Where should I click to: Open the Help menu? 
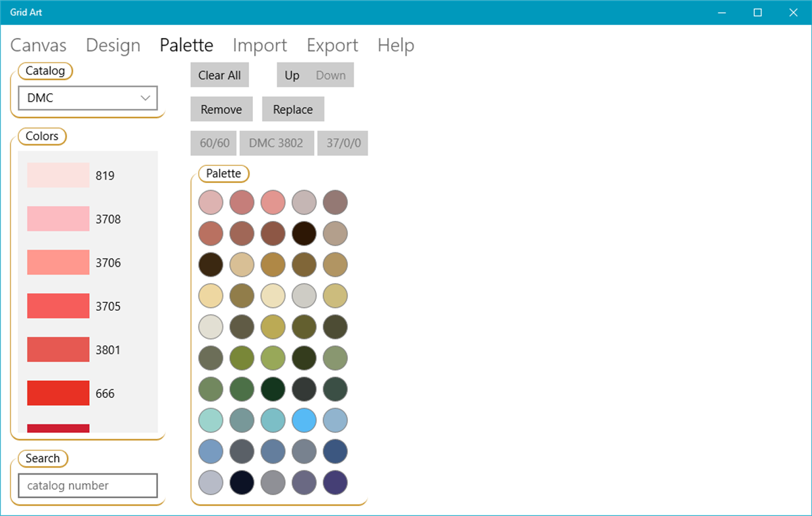click(396, 45)
